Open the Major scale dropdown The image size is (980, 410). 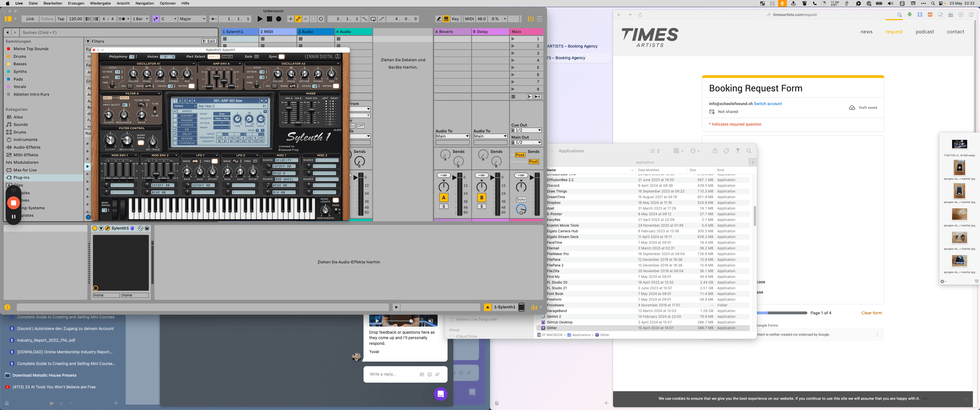(x=192, y=19)
